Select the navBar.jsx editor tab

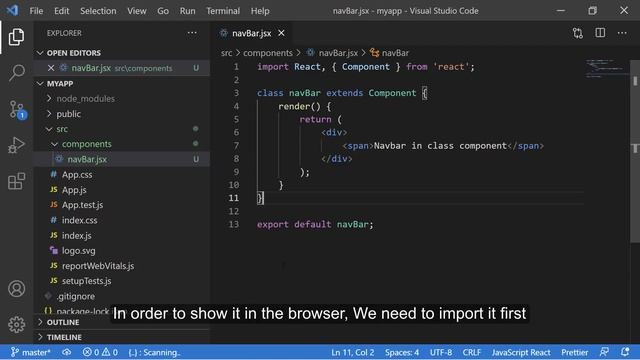[251, 33]
